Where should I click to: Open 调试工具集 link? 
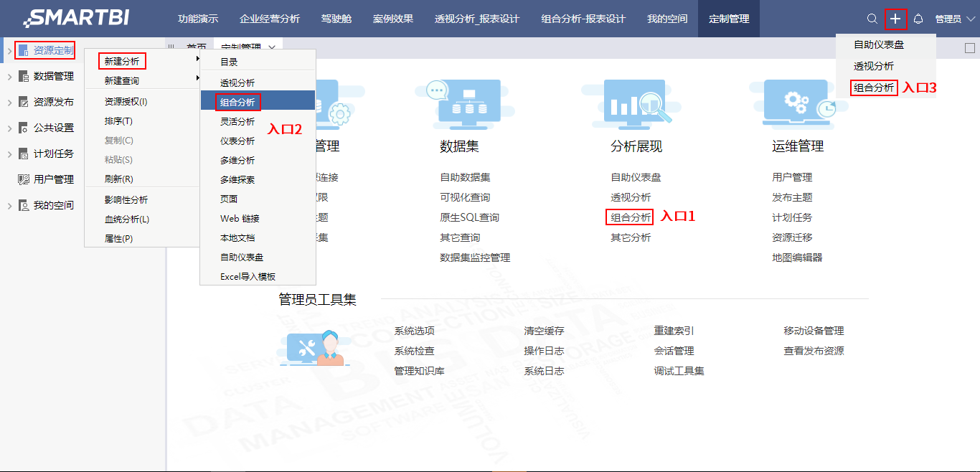point(679,371)
